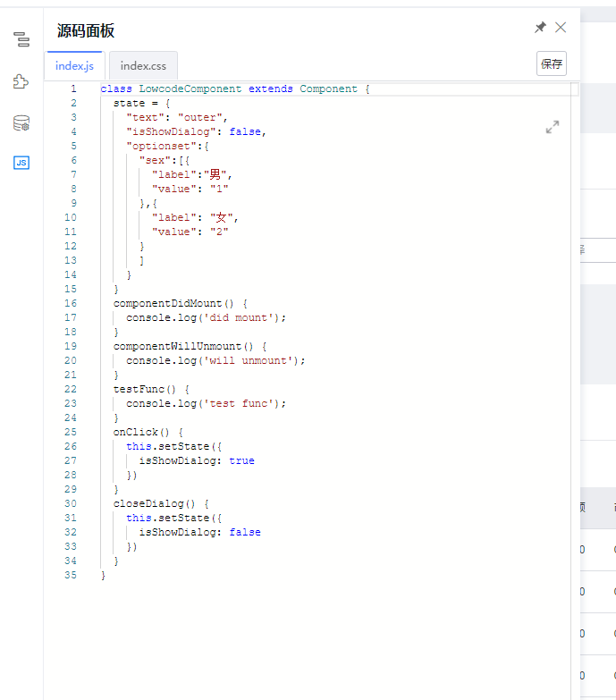The width and height of the screenshot is (616, 700).
Task: Click the "sex" array line
Action: coord(165,160)
